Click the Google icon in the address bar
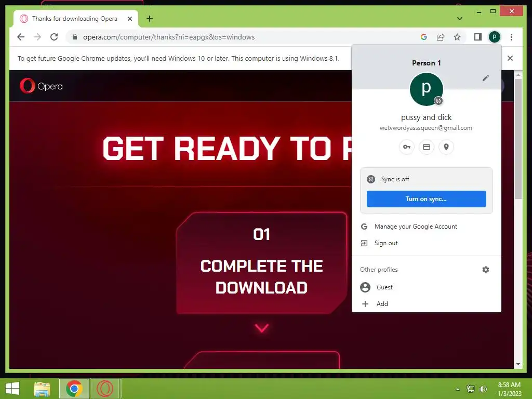The height and width of the screenshot is (399, 532). tap(424, 37)
